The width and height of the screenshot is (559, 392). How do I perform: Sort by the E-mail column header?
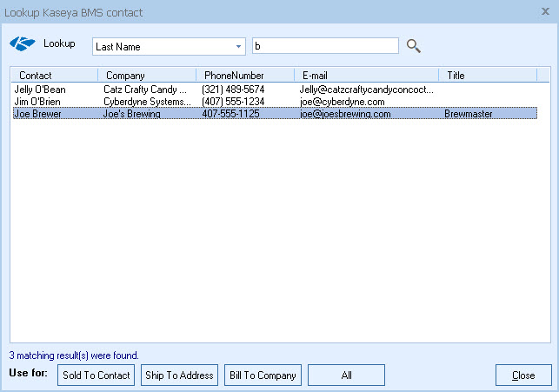tap(366, 76)
